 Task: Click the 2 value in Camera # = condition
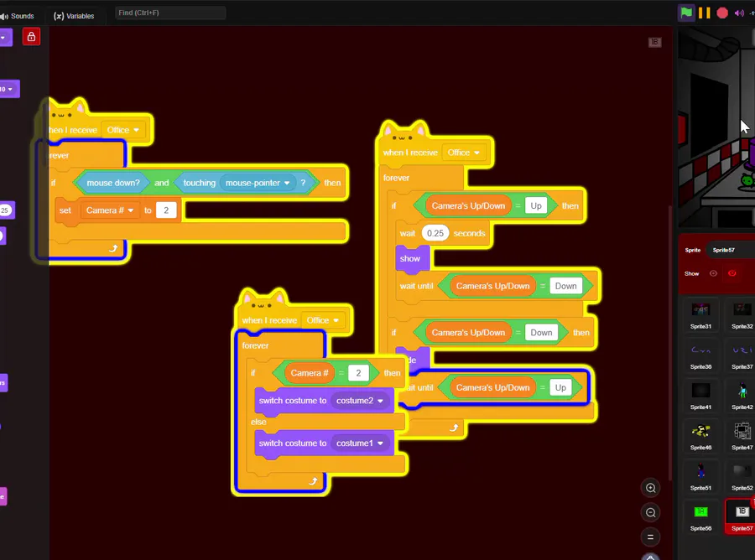click(x=358, y=373)
